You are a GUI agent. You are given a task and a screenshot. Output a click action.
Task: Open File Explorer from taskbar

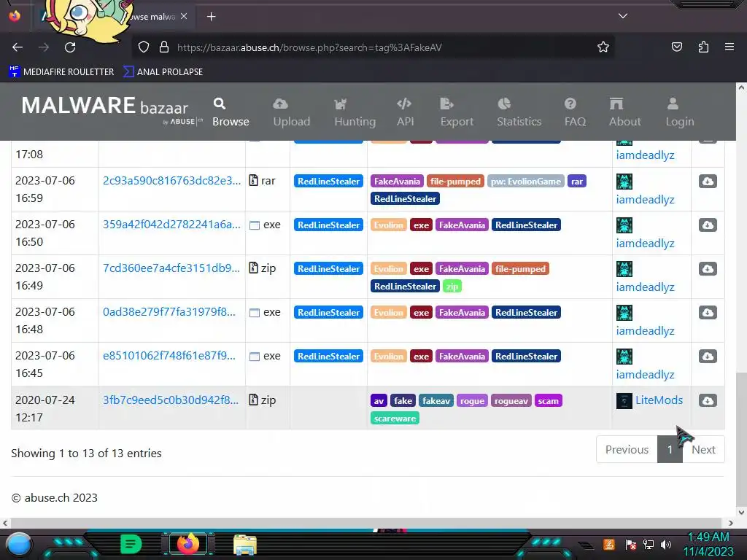pyautogui.click(x=245, y=544)
